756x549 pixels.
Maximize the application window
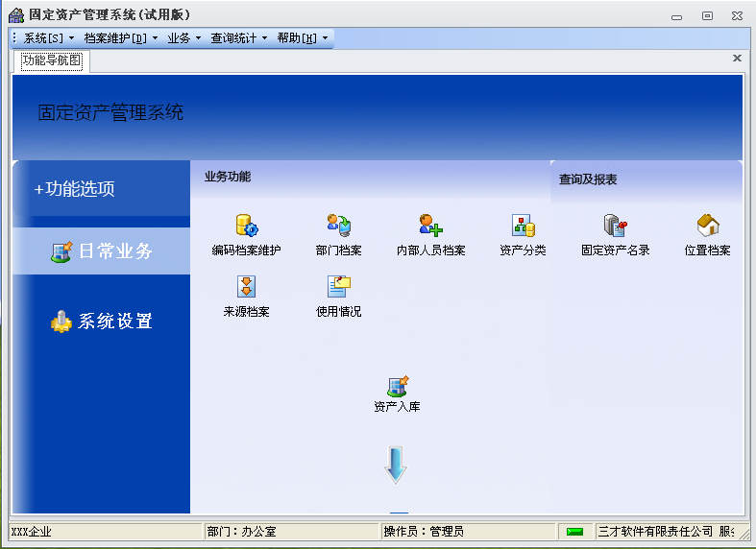tap(707, 16)
